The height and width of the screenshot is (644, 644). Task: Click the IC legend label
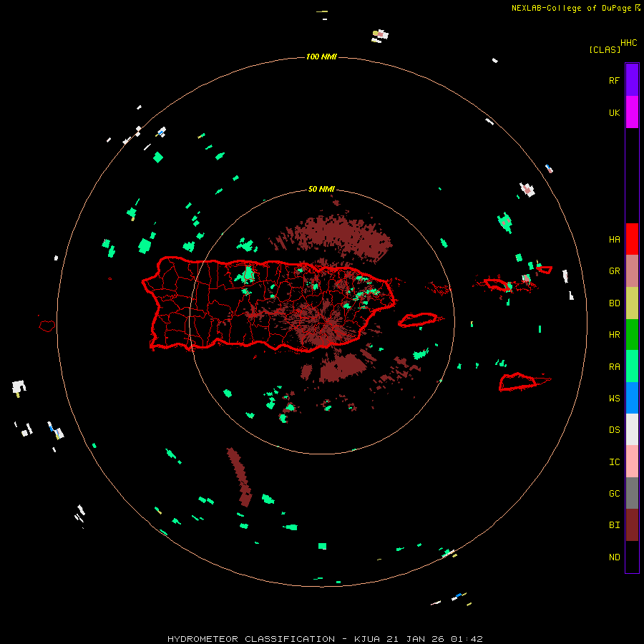pos(614,462)
